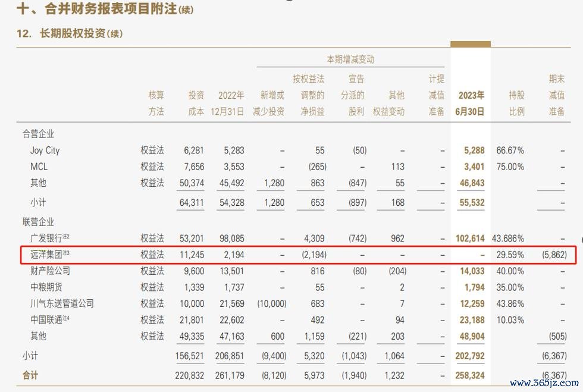
Task: Click the "中粮期货" row label
Action: (x=46, y=287)
